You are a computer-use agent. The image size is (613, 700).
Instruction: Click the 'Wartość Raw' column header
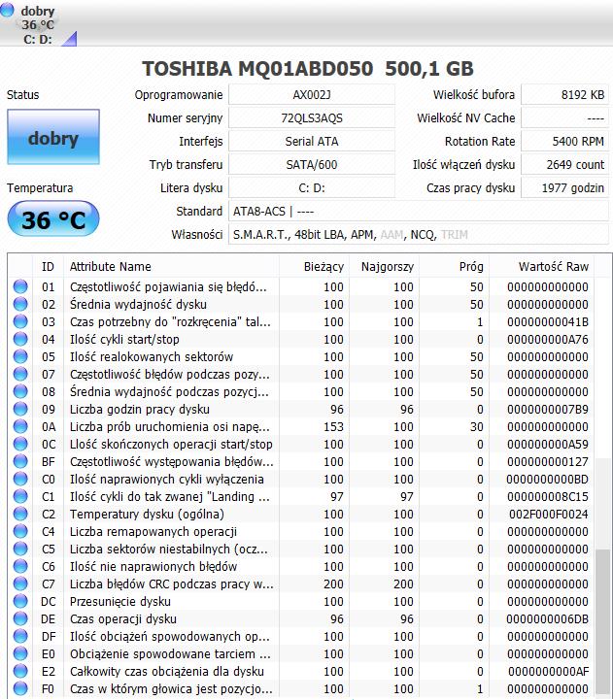pyautogui.click(x=541, y=267)
